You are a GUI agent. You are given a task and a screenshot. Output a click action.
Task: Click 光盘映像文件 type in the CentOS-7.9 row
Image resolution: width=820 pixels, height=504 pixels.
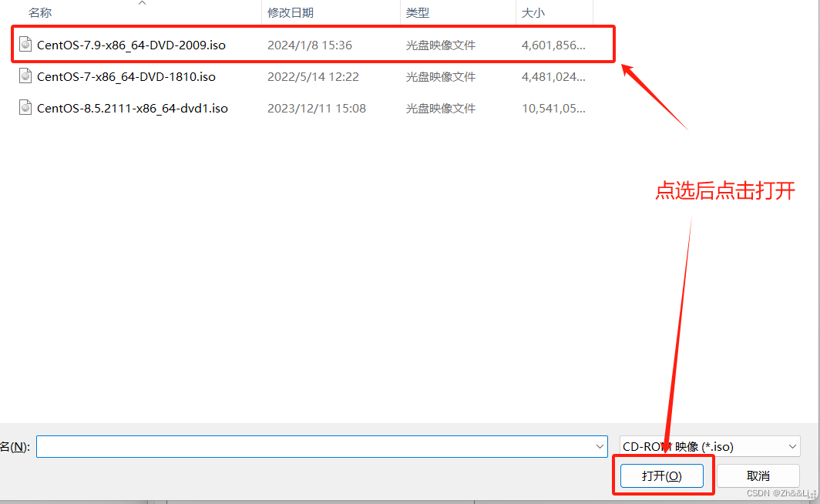pyautogui.click(x=440, y=45)
